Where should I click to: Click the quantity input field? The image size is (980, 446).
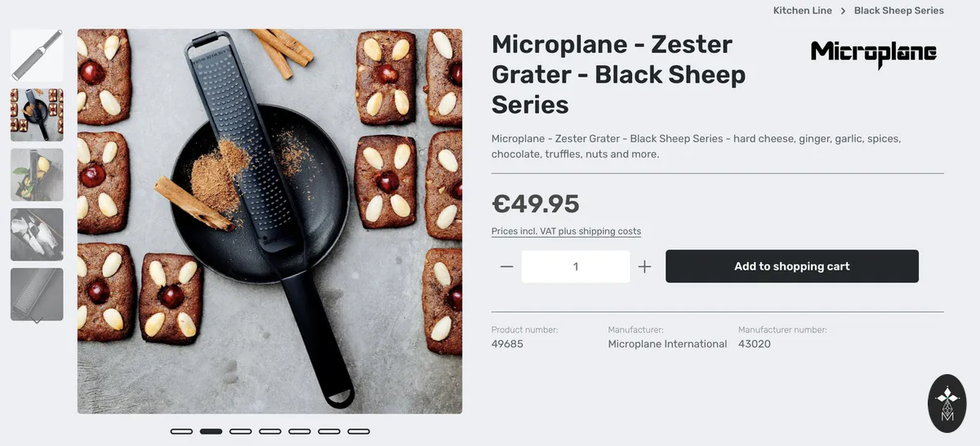pos(576,266)
